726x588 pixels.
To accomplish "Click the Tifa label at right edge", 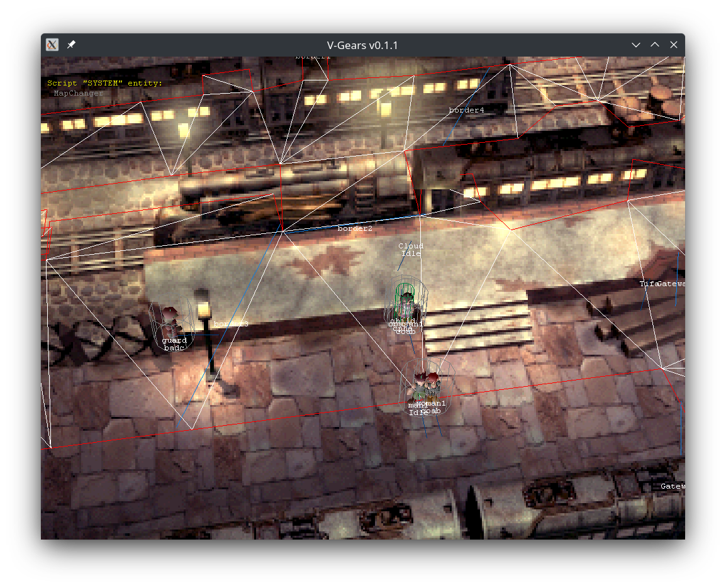I will click(x=648, y=284).
